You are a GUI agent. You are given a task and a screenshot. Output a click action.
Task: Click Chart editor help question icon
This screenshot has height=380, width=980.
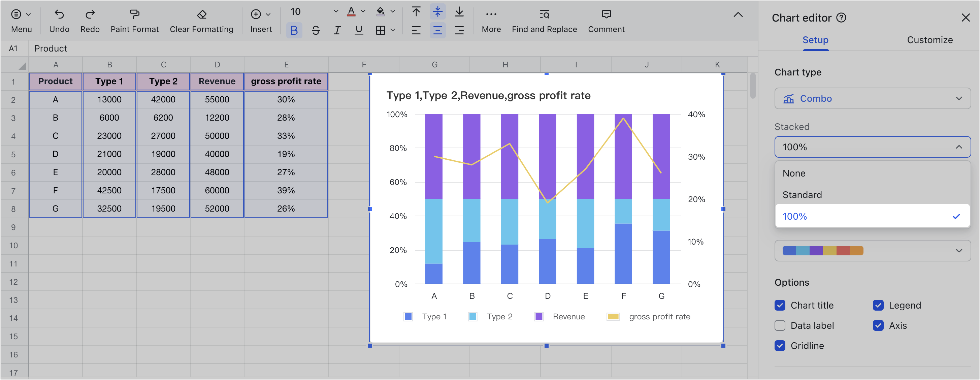coord(841,18)
